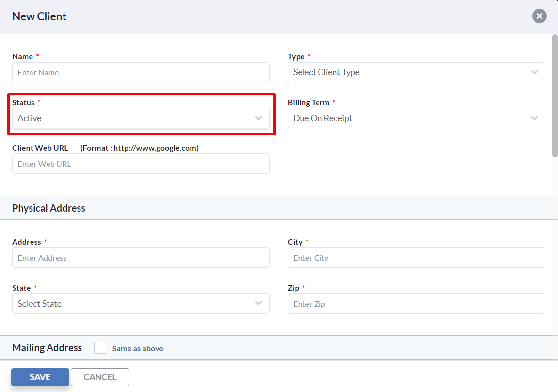
Task: Click the circular X icon at top right
Action: (x=539, y=16)
